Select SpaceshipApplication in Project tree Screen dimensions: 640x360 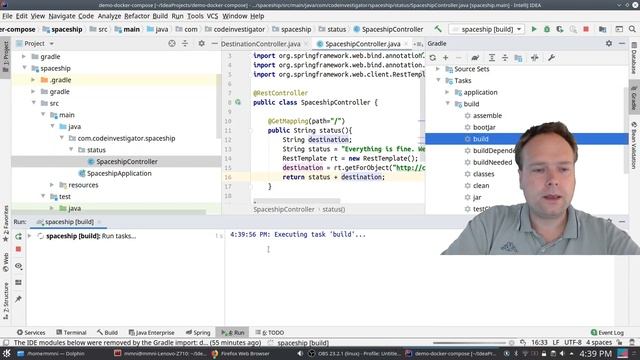click(119, 173)
